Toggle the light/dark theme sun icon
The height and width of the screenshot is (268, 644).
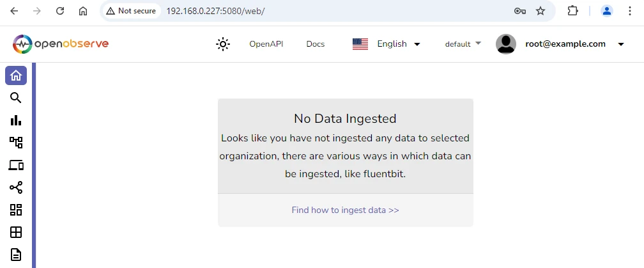pyautogui.click(x=222, y=44)
